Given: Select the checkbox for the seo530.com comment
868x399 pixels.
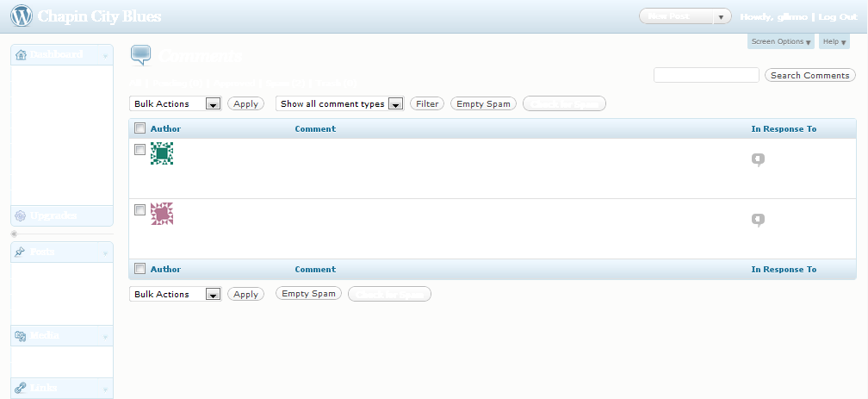Looking at the screenshot, I should (139, 150).
